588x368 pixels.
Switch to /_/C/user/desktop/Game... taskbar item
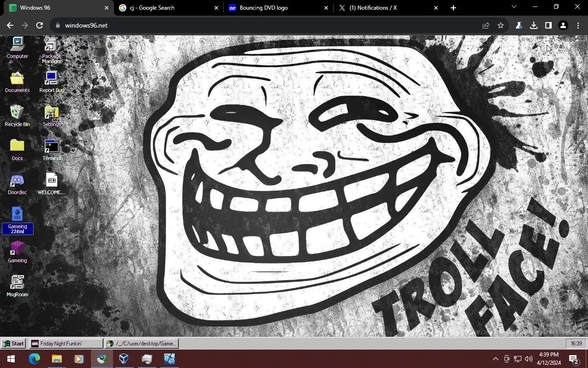tap(141, 344)
